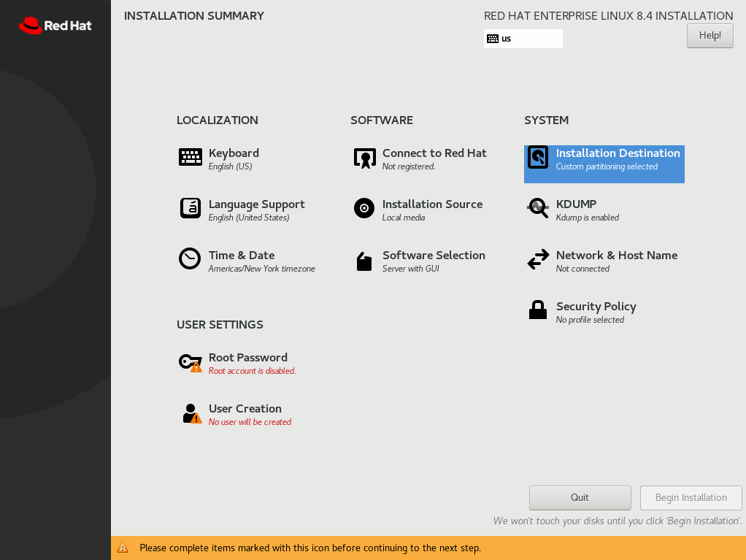Click 'No profile selected' status text
746x560 pixels.
point(590,320)
